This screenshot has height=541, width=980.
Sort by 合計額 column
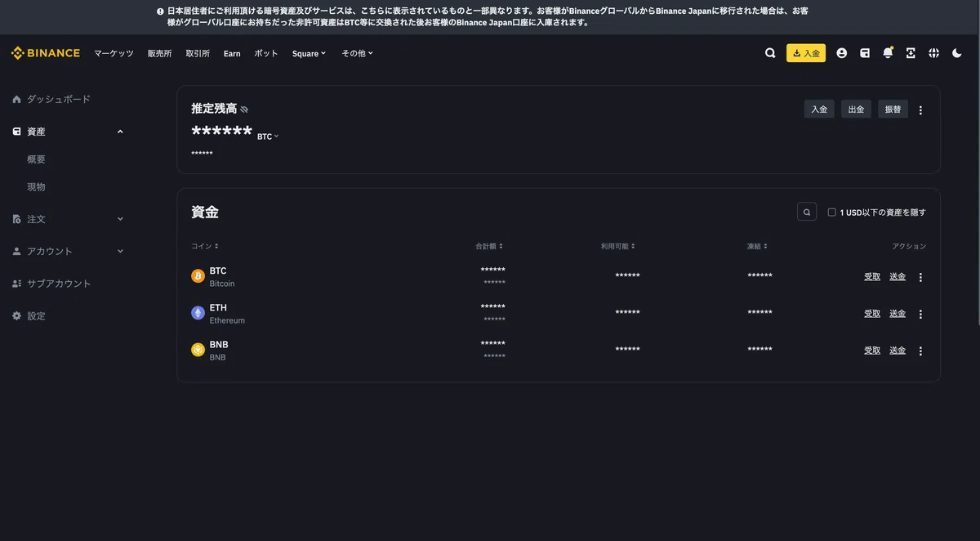[489, 246]
